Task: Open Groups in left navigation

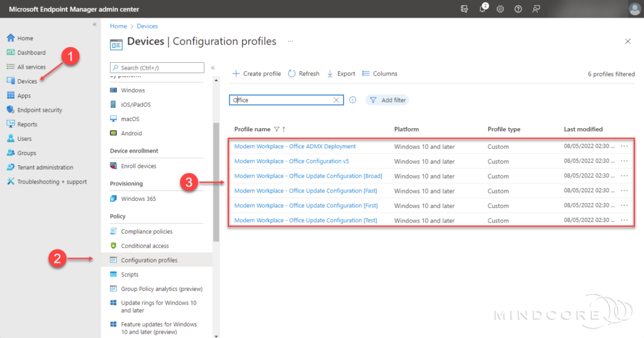Action: (x=21, y=153)
